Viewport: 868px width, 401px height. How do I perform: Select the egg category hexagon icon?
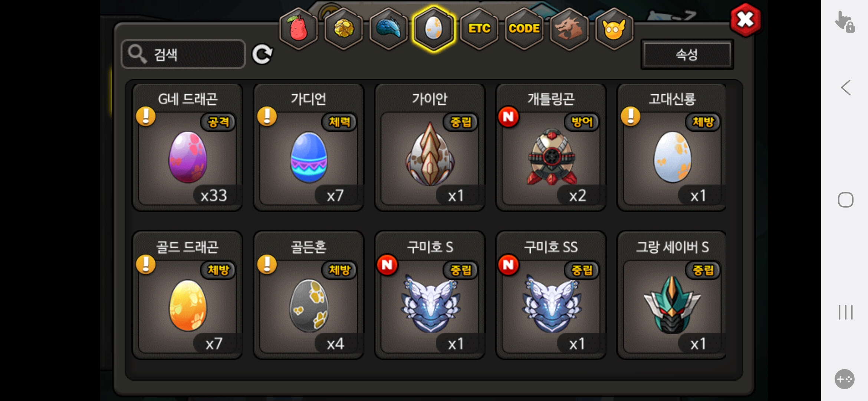coord(434,29)
